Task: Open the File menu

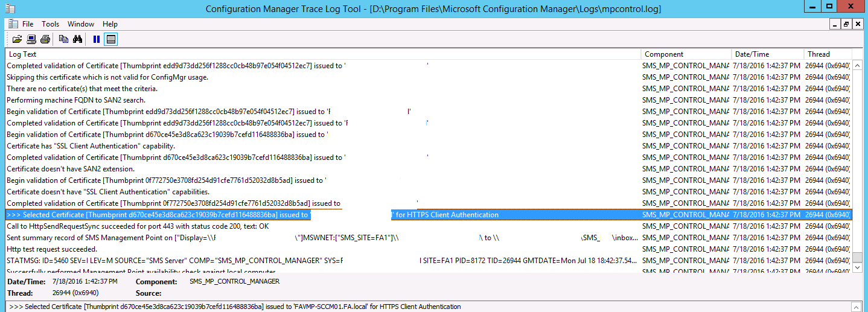Action: 28,24
